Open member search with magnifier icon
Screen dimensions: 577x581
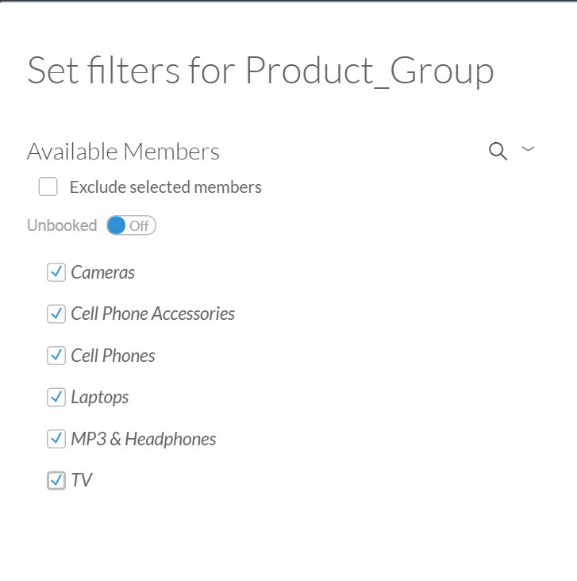pyautogui.click(x=498, y=151)
